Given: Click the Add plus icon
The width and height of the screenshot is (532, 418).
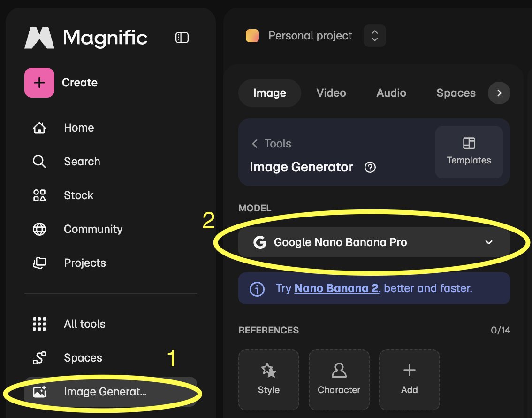Looking at the screenshot, I should pos(410,370).
